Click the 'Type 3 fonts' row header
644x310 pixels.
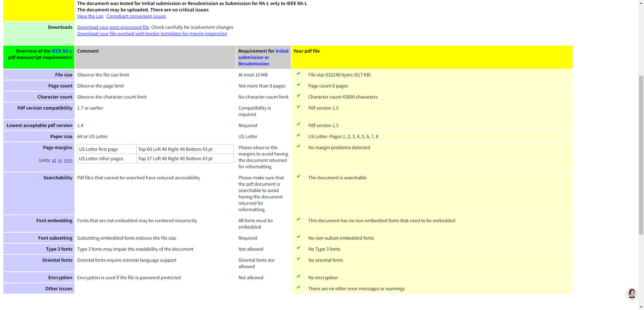click(x=39, y=249)
